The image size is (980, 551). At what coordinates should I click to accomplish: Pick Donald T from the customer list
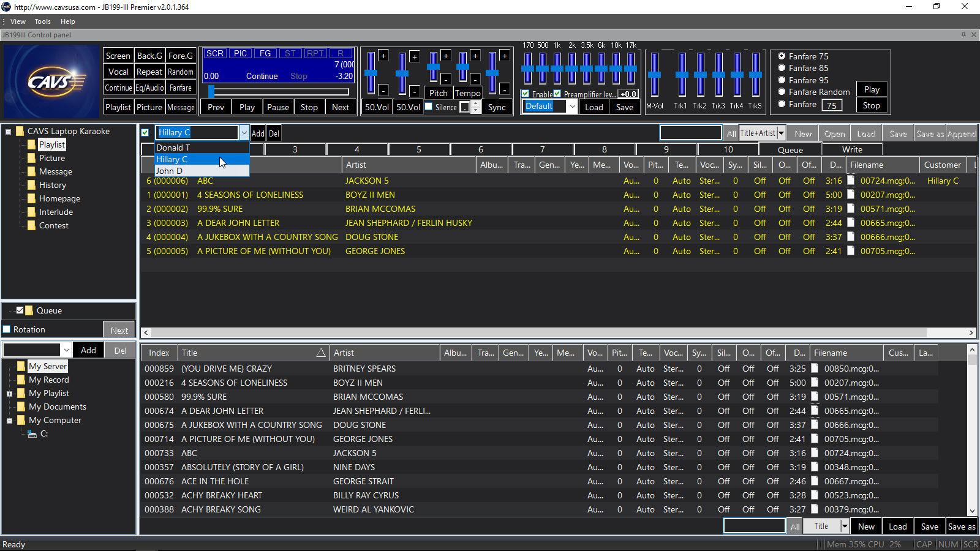pyautogui.click(x=202, y=148)
